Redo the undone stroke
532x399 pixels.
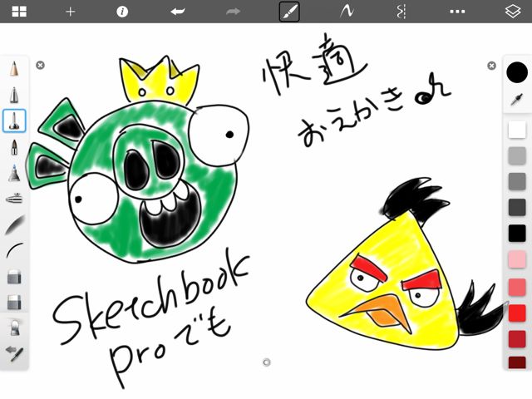pos(233,12)
